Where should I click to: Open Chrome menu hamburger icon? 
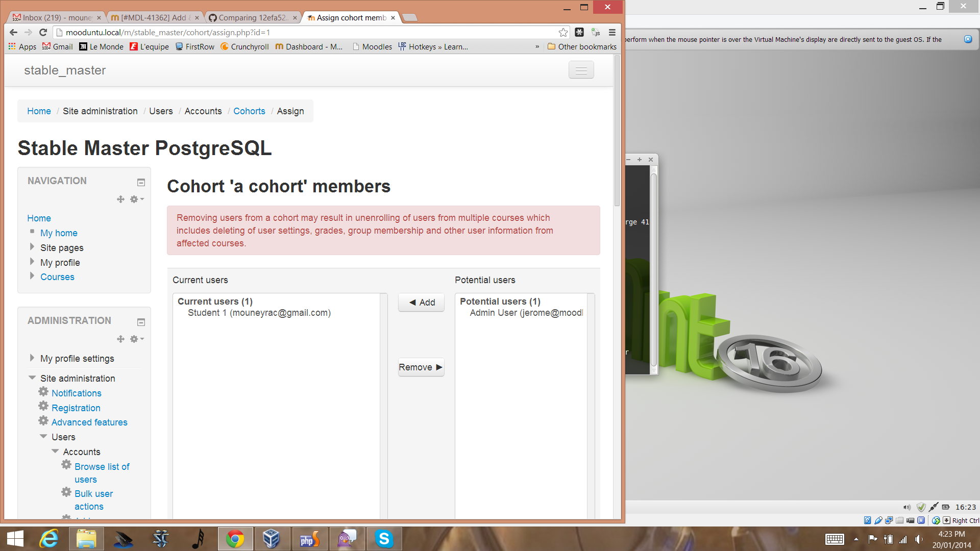(612, 32)
